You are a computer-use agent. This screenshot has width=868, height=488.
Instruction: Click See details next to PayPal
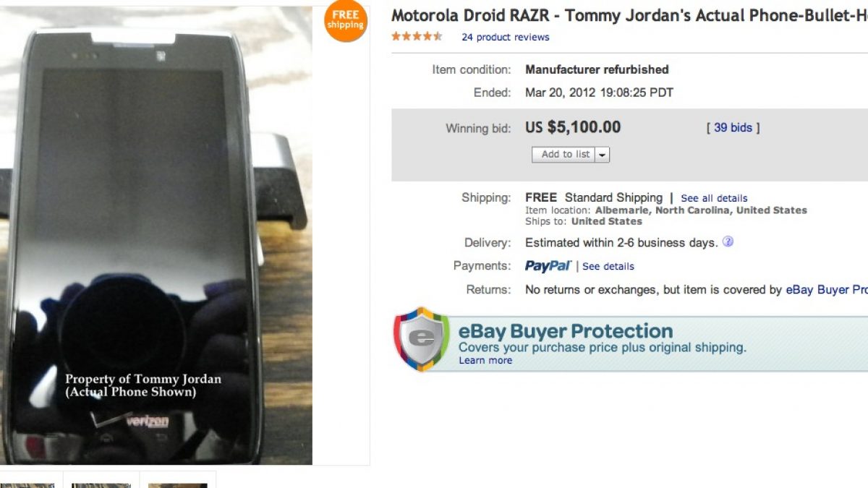(x=608, y=266)
